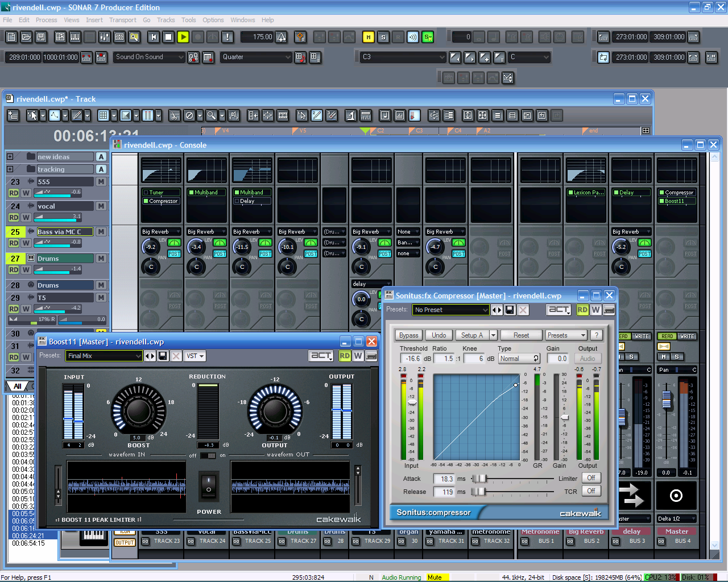Toggle Lexicon Pa... effect in console

pyautogui.click(x=570, y=193)
